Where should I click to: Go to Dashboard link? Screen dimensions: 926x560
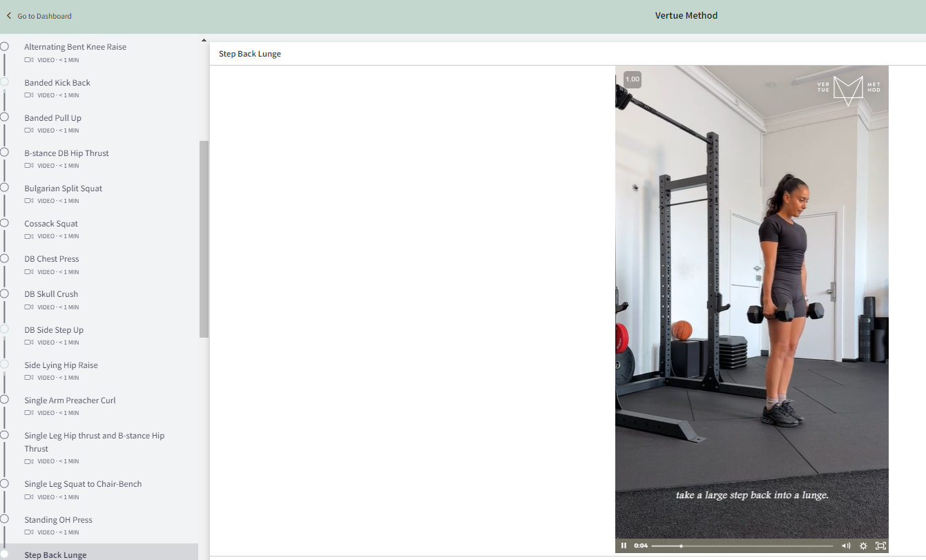pos(44,16)
